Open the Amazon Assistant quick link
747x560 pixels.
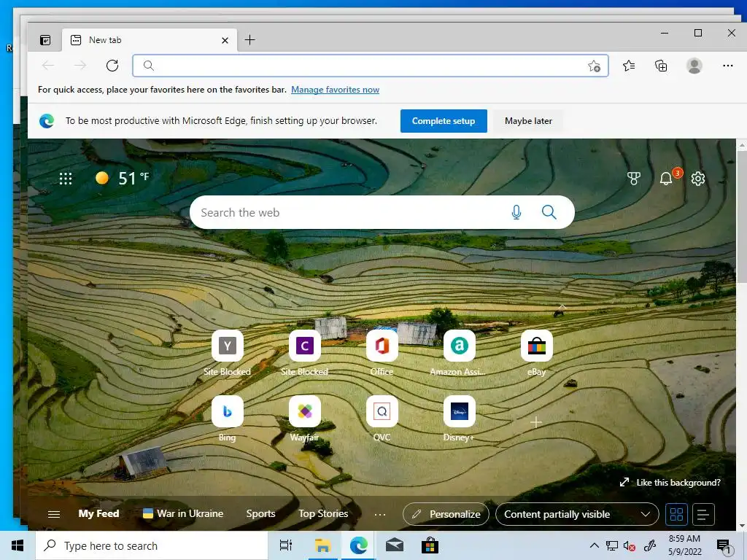[x=459, y=353]
